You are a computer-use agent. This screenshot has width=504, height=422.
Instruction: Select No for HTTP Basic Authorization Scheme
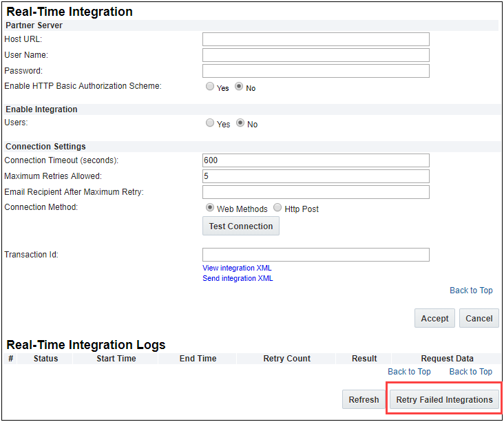click(239, 87)
